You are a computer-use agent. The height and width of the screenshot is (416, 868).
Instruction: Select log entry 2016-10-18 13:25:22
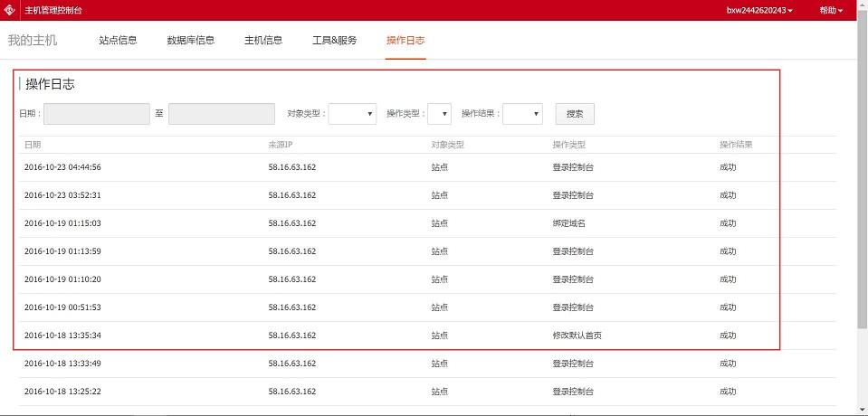(427, 392)
